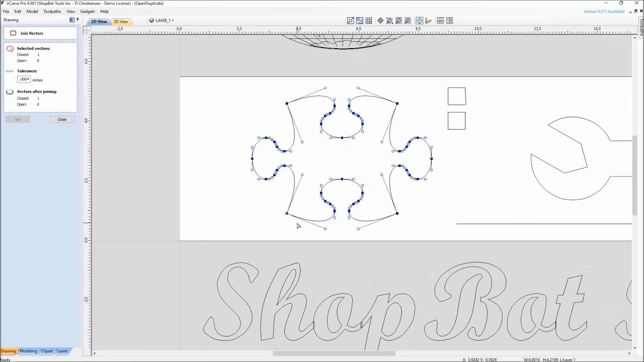Click the tiled views layout icon

point(360,21)
